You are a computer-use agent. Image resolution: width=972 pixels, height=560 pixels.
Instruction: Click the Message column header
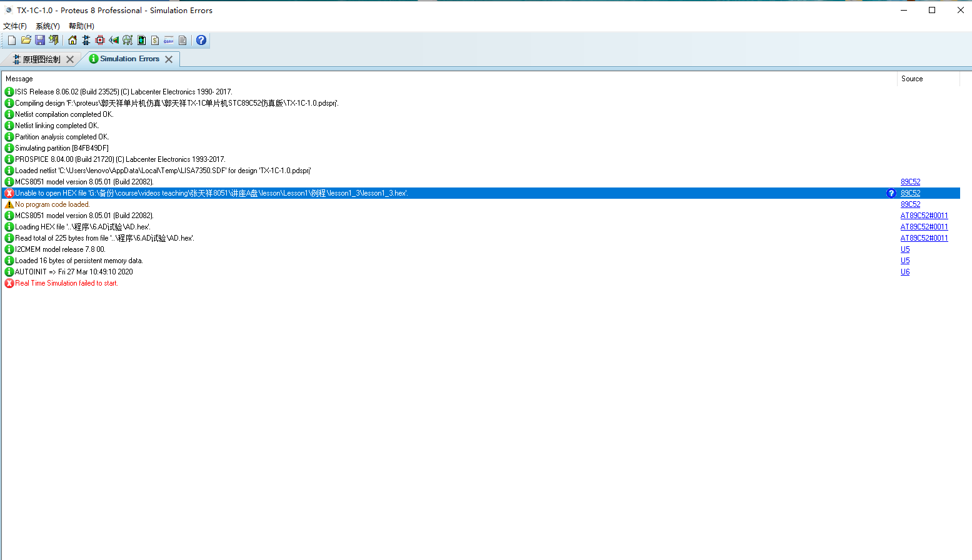click(449, 79)
